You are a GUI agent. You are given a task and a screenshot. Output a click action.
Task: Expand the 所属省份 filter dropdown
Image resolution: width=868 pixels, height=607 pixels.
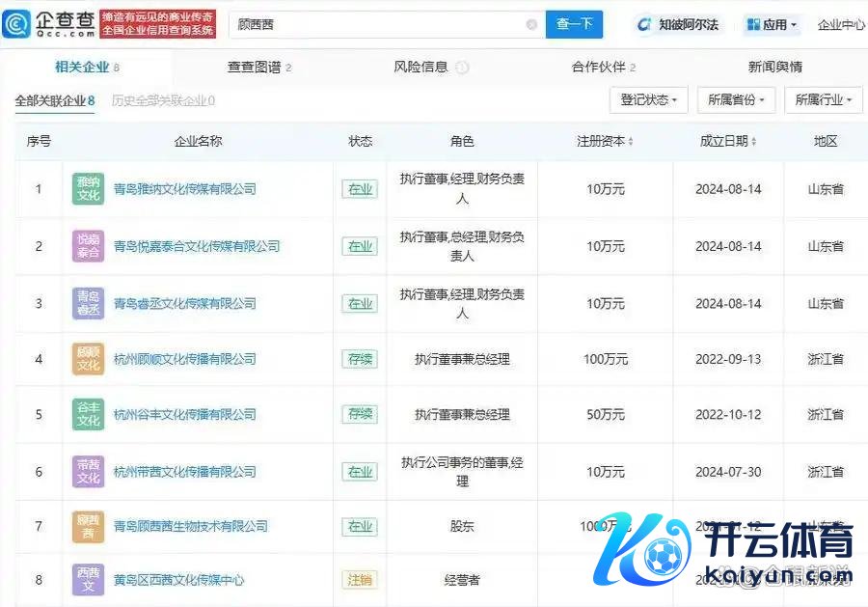point(737,100)
